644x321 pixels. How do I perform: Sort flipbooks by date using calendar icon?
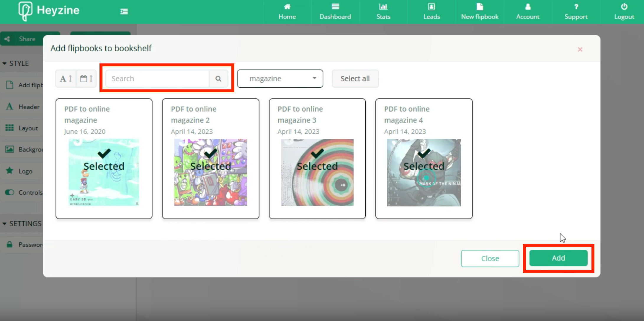[86, 78]
